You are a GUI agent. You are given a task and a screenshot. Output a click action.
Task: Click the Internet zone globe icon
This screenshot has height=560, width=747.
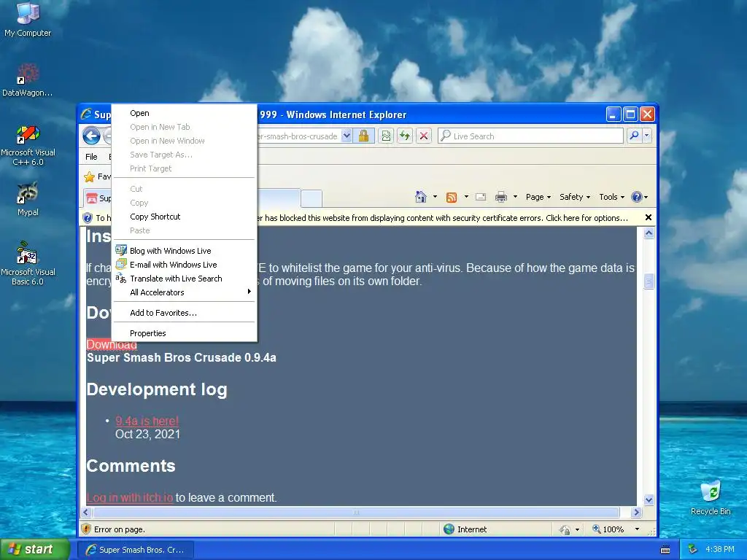(449, 529)
